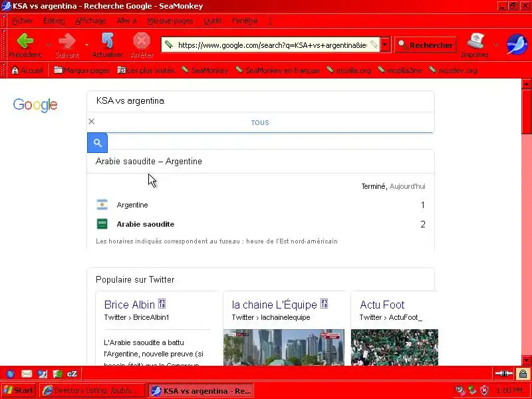The height and width of the screenshot is (399, 532).
Task: Open Composer from the component bar
Action: coord(43,374)
